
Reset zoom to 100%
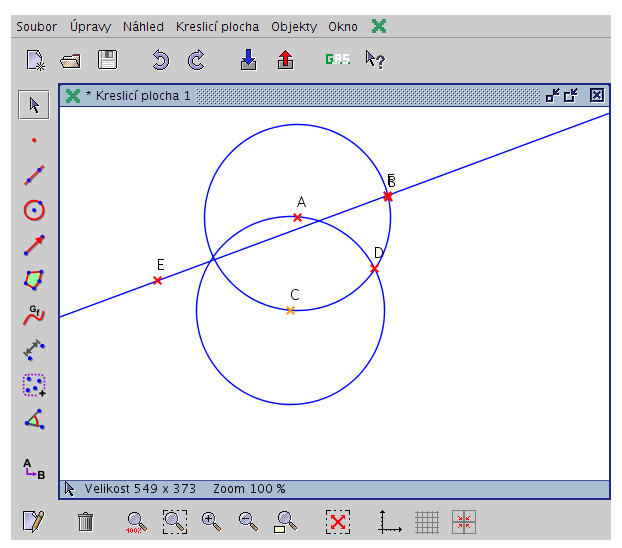click(x=135, y=521)
